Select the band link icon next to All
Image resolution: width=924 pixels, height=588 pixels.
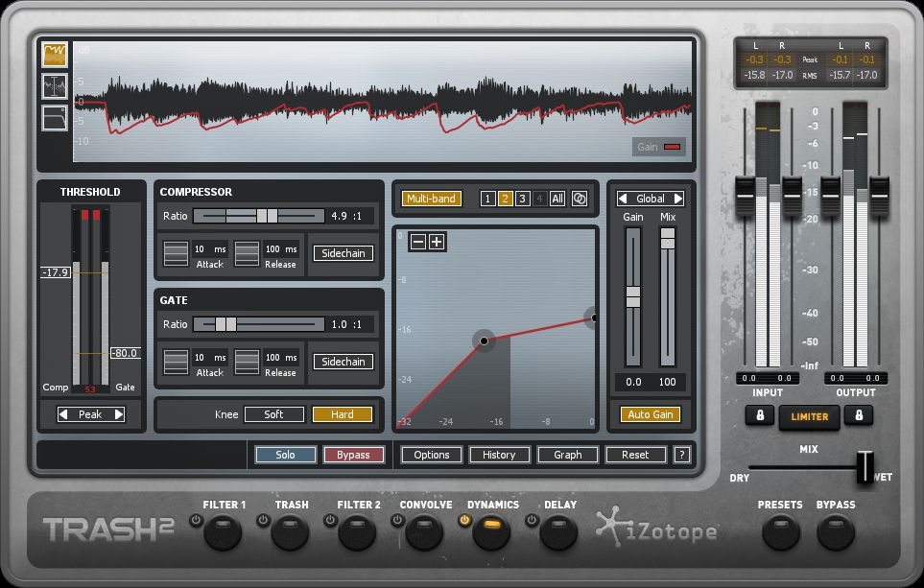(x=580, y=199)
